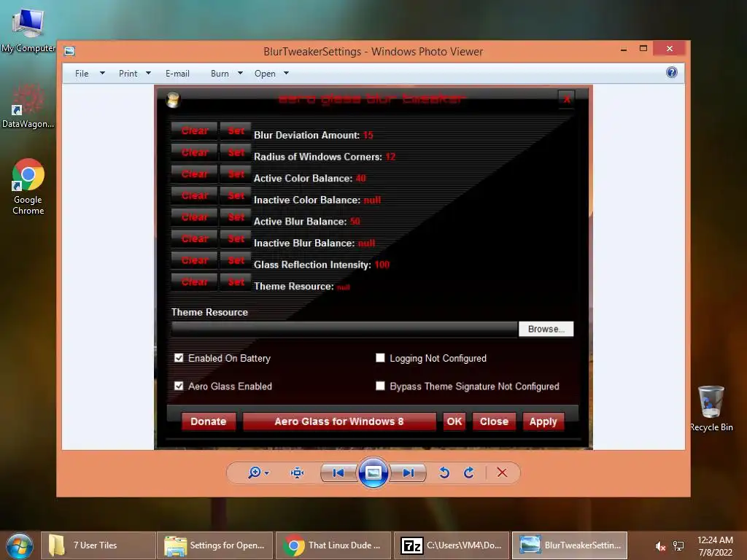Open My Computer desktop icon
This screenshot has width=747, height=560.
point(28,29)
